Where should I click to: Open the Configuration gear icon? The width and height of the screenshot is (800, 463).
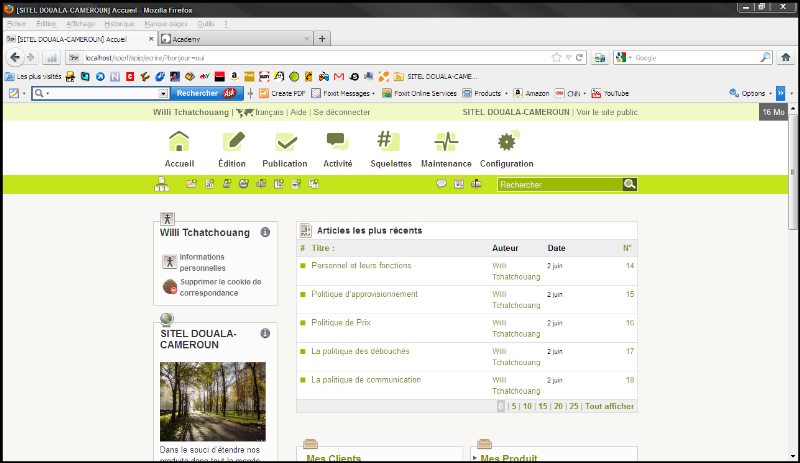(x=506, y=143)
